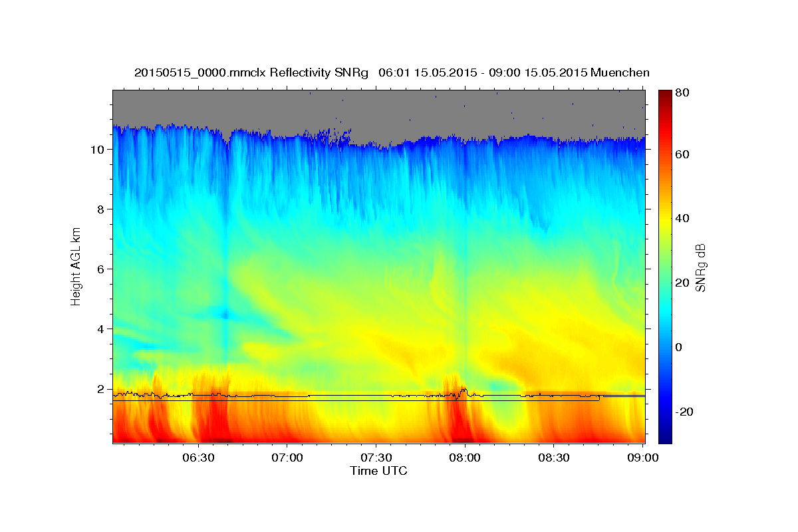This screenshot has height=532, width=798.
Task: Click the height tick label 8
Action: pos(102,209)
